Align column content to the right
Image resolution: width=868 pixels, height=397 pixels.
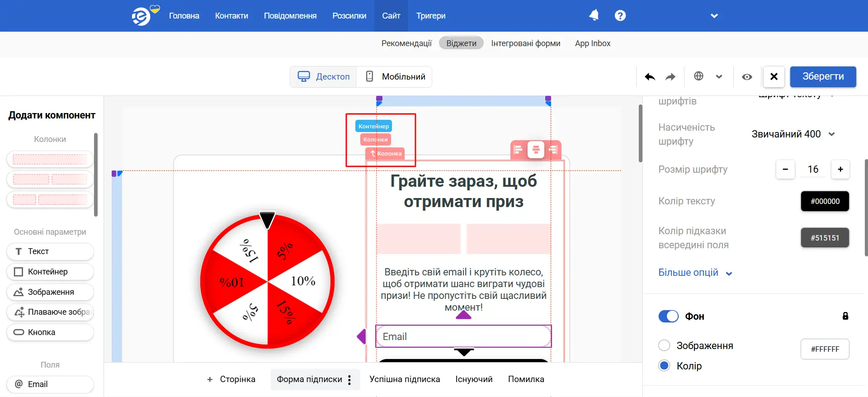pyautogui.click(x=553, y=149)
